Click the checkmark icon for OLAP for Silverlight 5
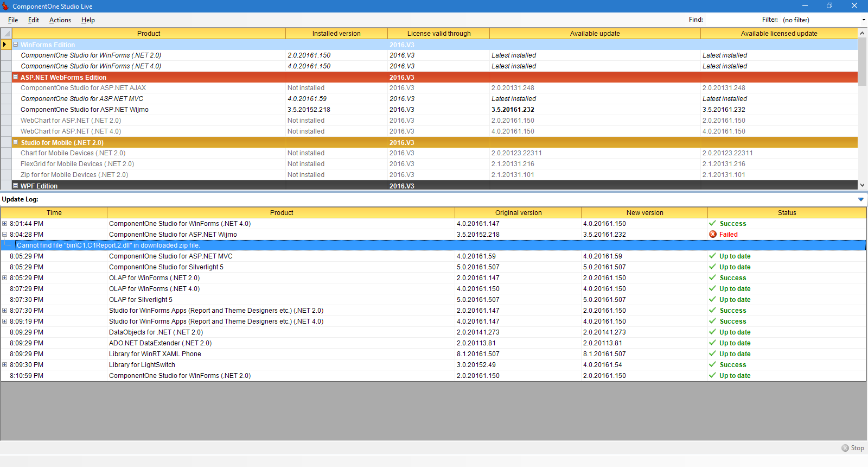The image size is (868, 467). (713, 299)
